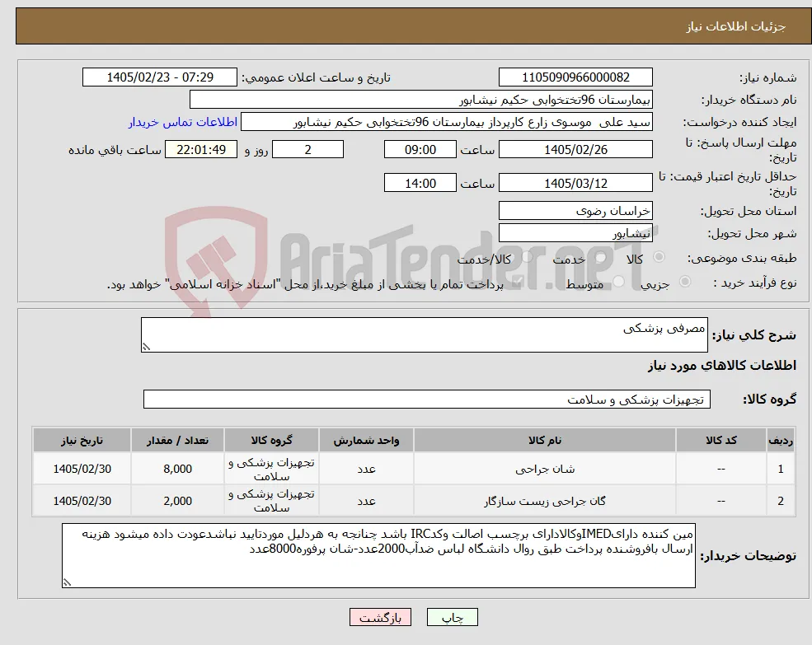This screenshot has height=645, width=812.
Task: Click the واحد شمارش column header
Action: pos(366,440)
